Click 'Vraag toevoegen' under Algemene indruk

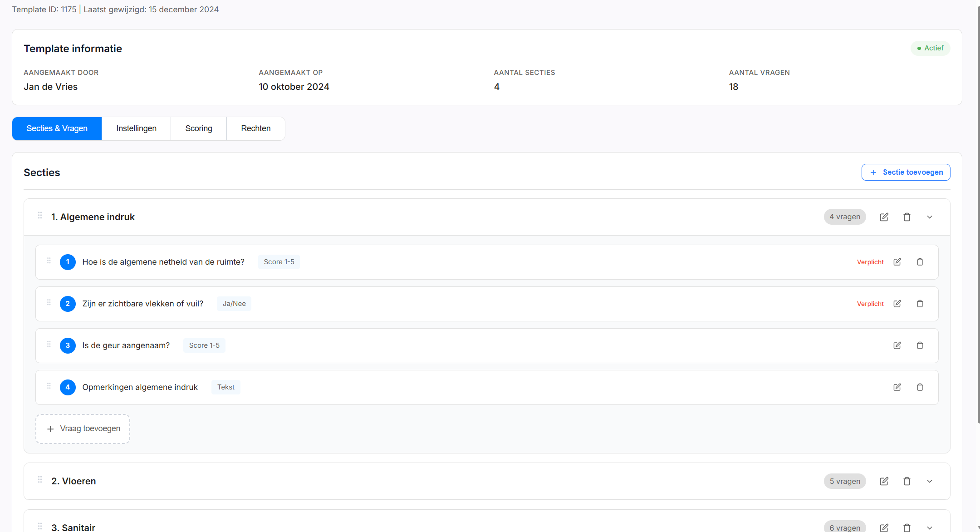point(83,429)
